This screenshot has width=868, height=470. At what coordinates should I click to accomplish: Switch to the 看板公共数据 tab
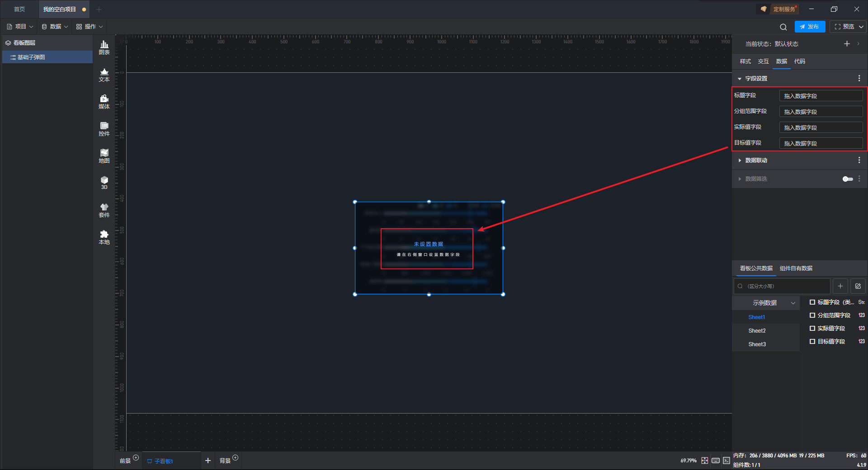(x=756, y=268)
